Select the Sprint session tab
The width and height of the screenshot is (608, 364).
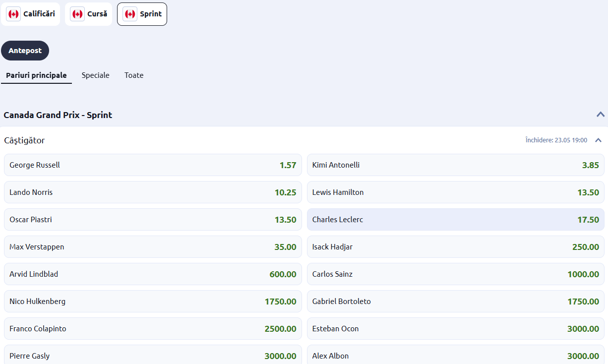pos(142,14)
